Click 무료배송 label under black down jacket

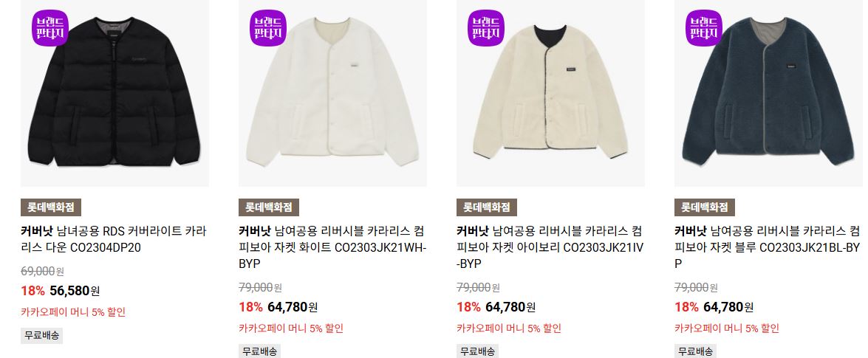pyautogui.click(x=41, y=335)
